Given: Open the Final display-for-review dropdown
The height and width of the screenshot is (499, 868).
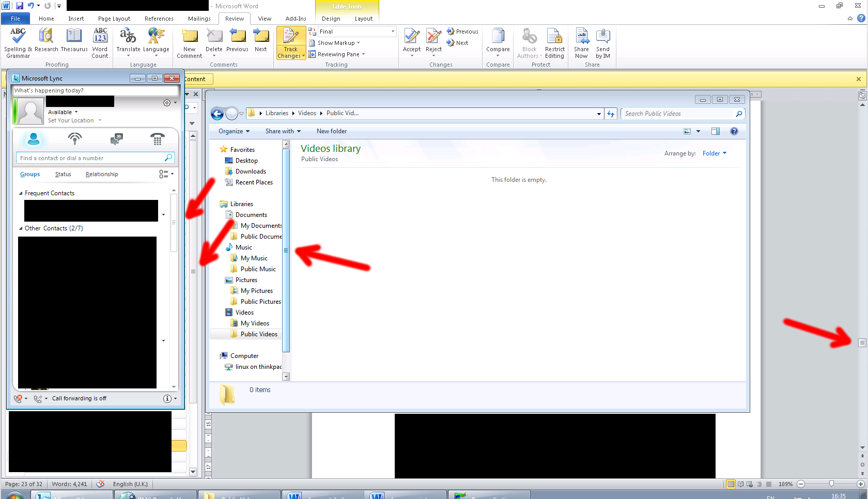Looking at the screenshot, I should tap(357, 32).
